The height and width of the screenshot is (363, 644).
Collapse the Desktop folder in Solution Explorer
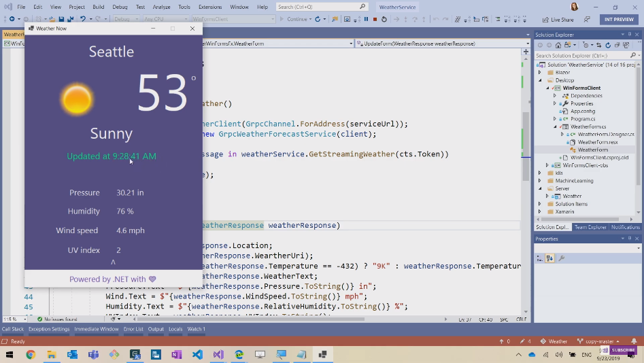coord(540,80)
